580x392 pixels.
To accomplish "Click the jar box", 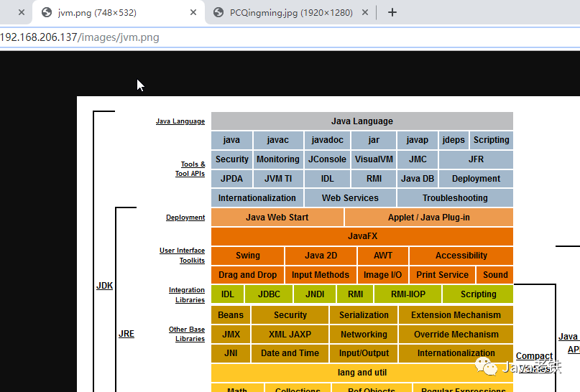I will coord(374,140).
